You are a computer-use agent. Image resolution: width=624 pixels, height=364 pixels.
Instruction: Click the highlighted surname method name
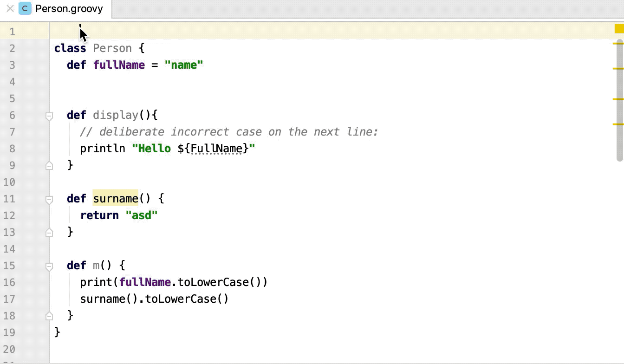click(116, 199)
